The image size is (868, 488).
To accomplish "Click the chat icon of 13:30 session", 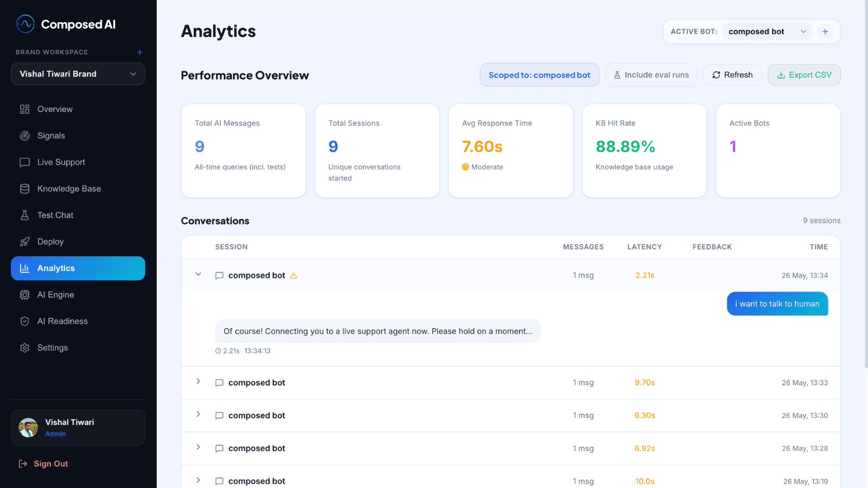I will coord(219,415).
